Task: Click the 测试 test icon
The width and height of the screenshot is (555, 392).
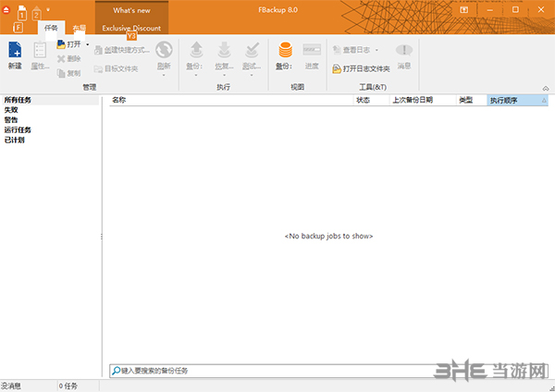Action: tap(252, 50)
